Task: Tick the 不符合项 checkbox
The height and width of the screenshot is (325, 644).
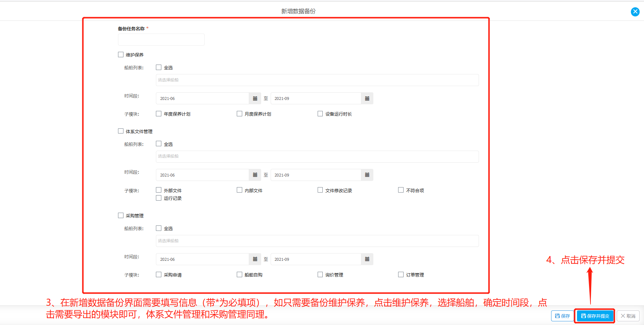Action: point(401,190)
